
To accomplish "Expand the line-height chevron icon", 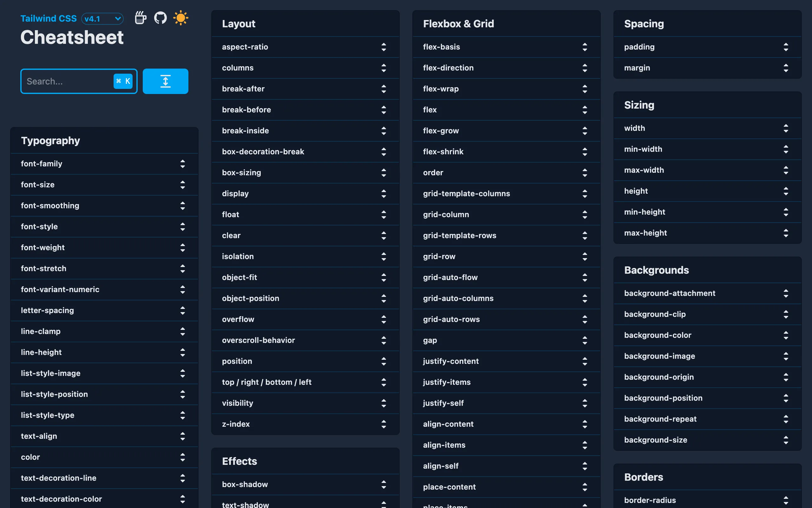I will point(182,352).
